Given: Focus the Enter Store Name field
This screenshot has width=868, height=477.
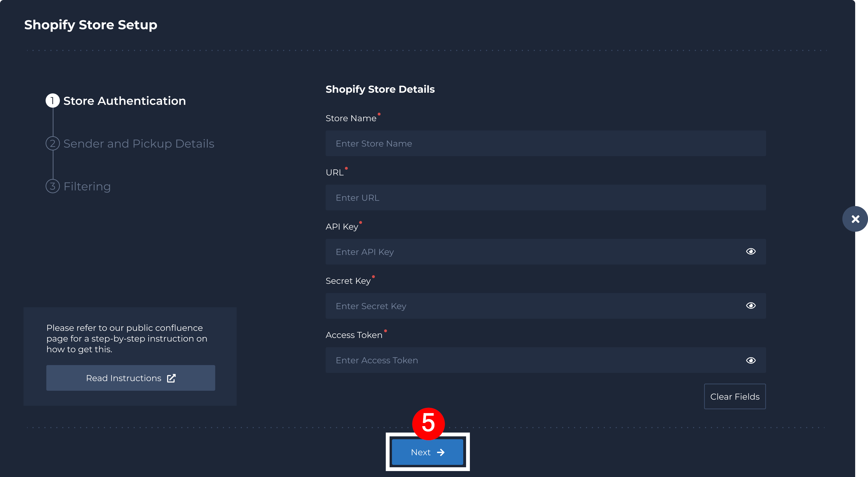Looking at the screenshot, I should point(546,143).
